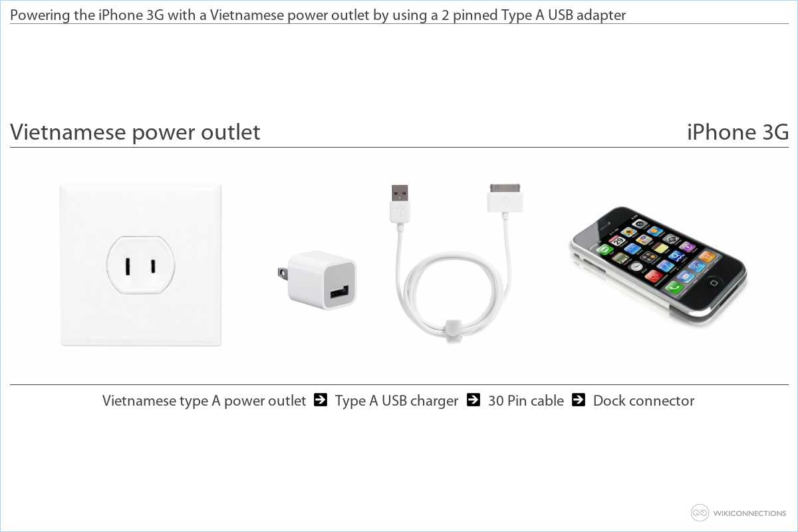Image resolution: width=798 pixels, height=532 pixels.
Task: Click the page title about powering iPhone 3G
Action: pos(318,15)
